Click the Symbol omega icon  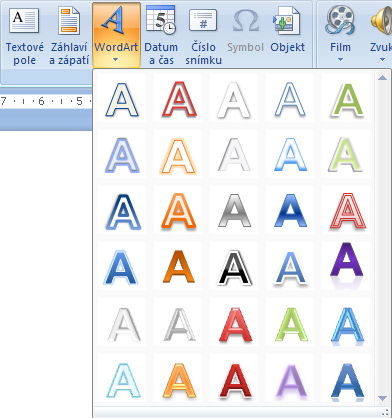click(246, 22)
